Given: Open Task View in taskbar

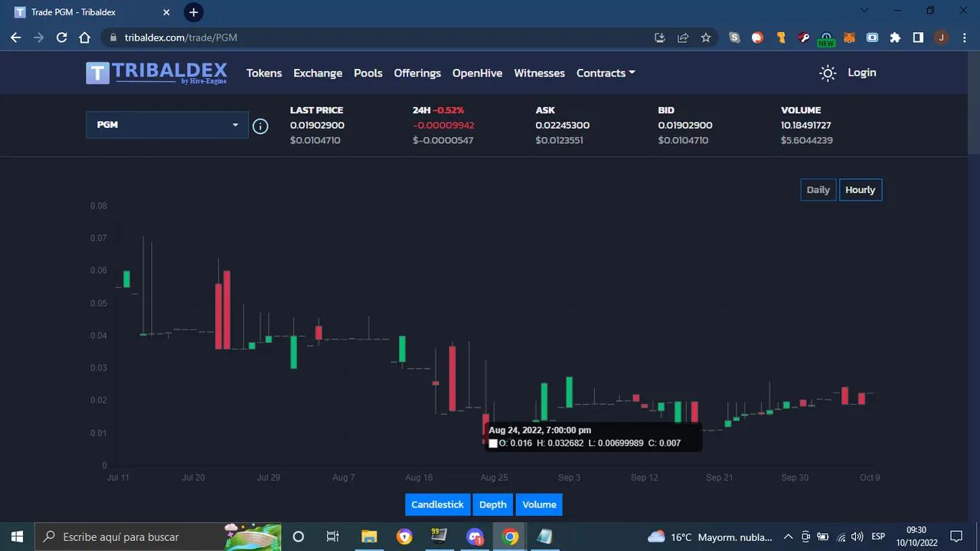Looking at the screenshot, I should click(x=332, y=536).
